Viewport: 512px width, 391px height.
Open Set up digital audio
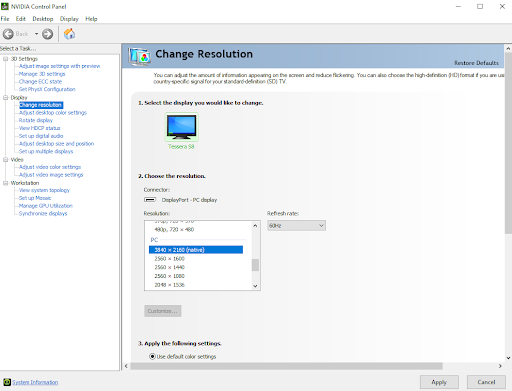point(41,136)
